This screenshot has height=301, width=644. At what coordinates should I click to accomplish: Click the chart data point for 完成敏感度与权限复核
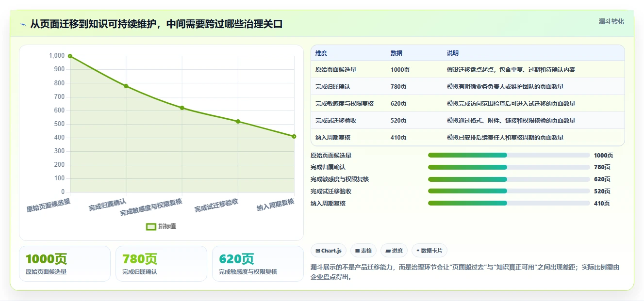click(x=182, y=108)
